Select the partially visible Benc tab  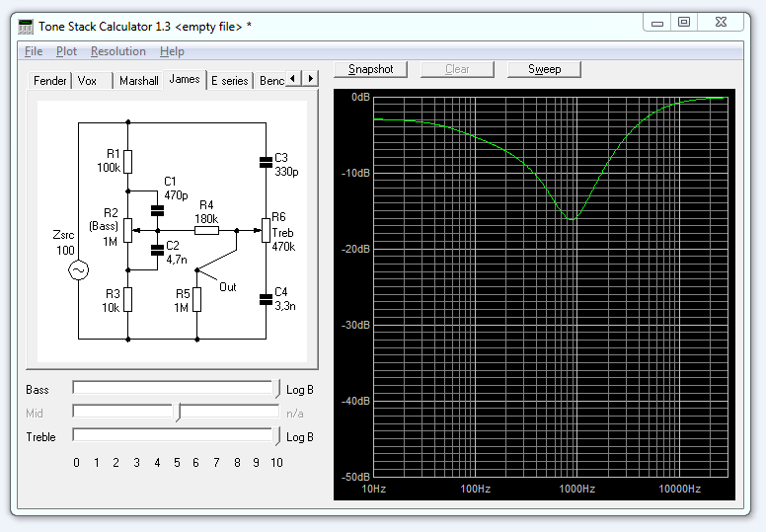pos(270,81)
